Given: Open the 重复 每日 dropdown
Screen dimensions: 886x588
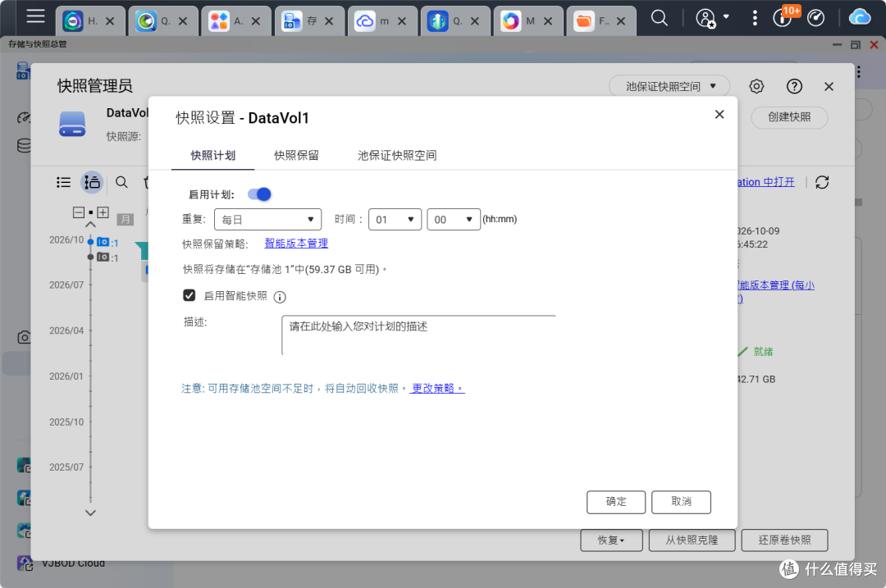Looking at the screenshot, I should coord(267,219).
